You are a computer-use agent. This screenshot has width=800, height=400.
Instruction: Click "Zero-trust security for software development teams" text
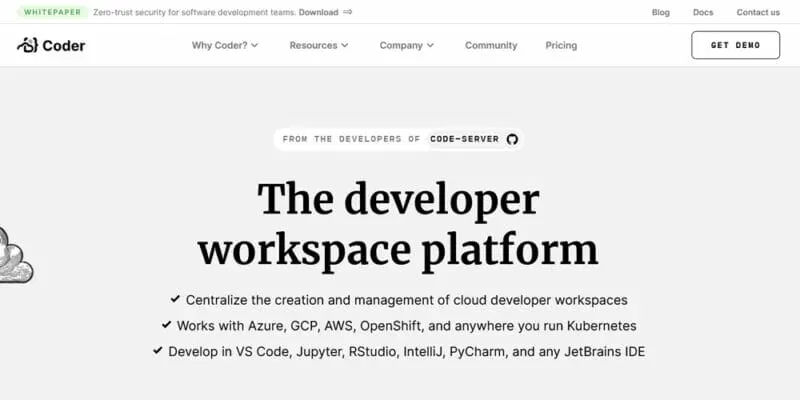[x=194, y=12]
